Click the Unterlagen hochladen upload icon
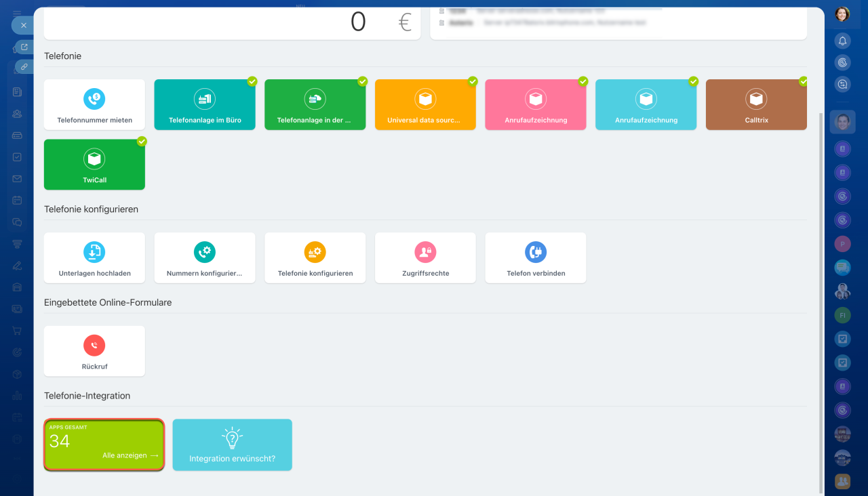The height and width of the screenshot is (496, 868). 94,252
